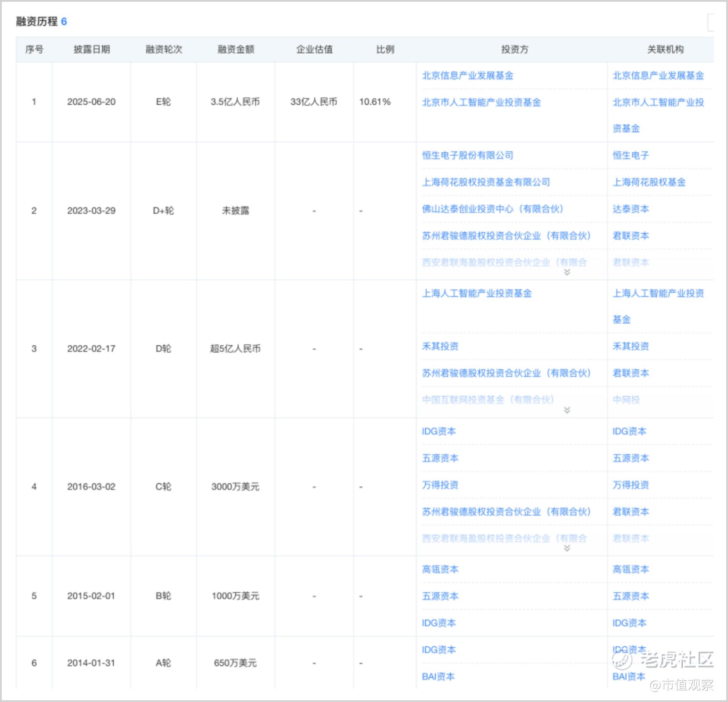
Task: Open 五源资本 investor in the B轮 row
Action: [x=440, y=596]
